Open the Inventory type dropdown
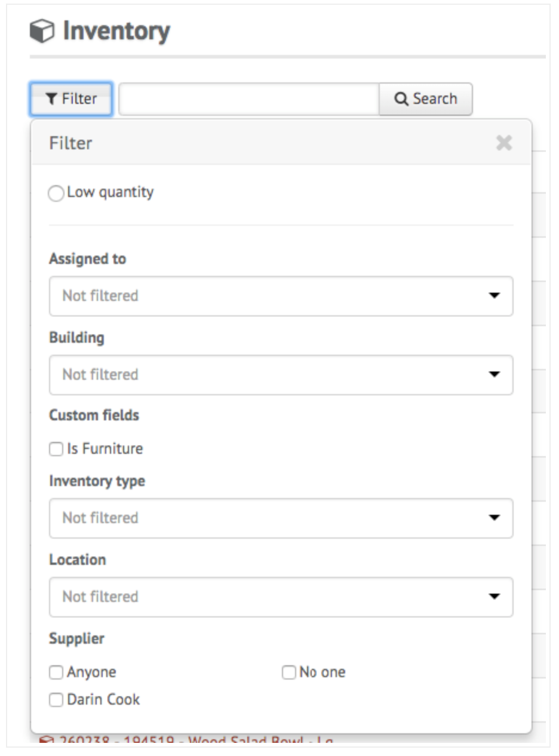Image resolution: width=559 pixels, height=756 pixels. point(281,517)
